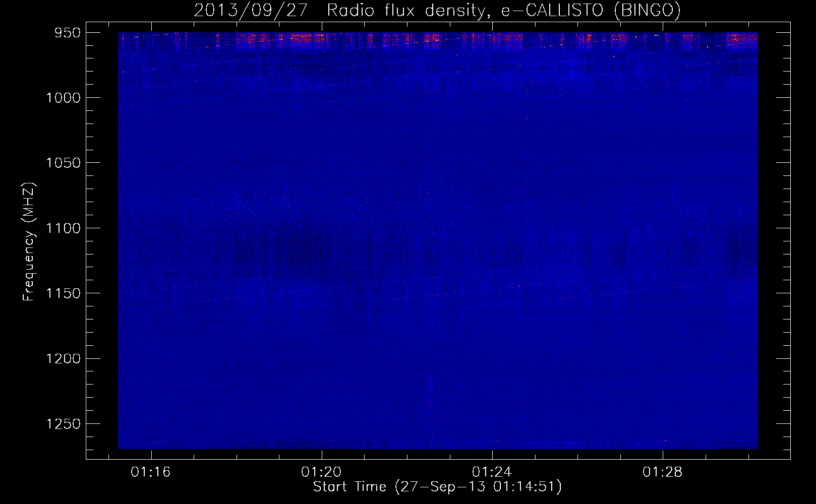Click the 'Start Time (27-Sep-13 01:14:51)' label
This screenshot has width=816, height=504.
click(437, 487)
